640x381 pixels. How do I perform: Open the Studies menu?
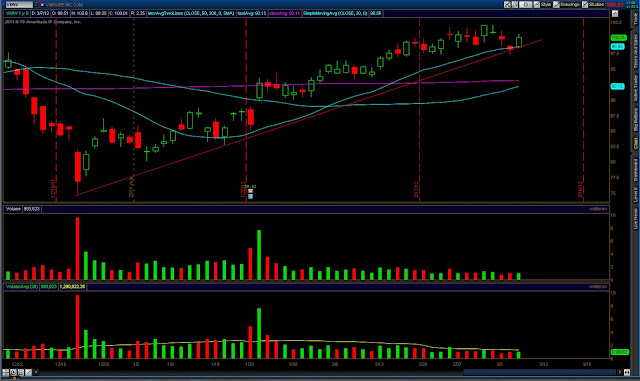tap(593, 4)
